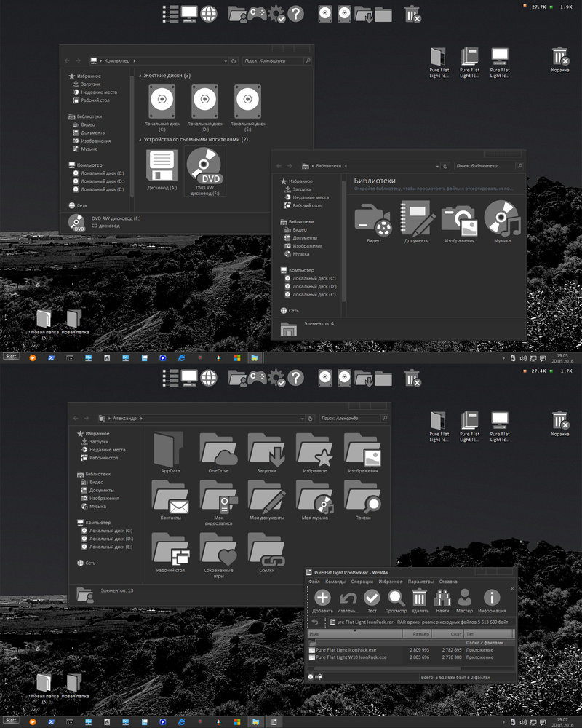Screen dimensions: 582x728
Task: Open the Команды menu in WinRAR
Action: click(x=334, y=582)
